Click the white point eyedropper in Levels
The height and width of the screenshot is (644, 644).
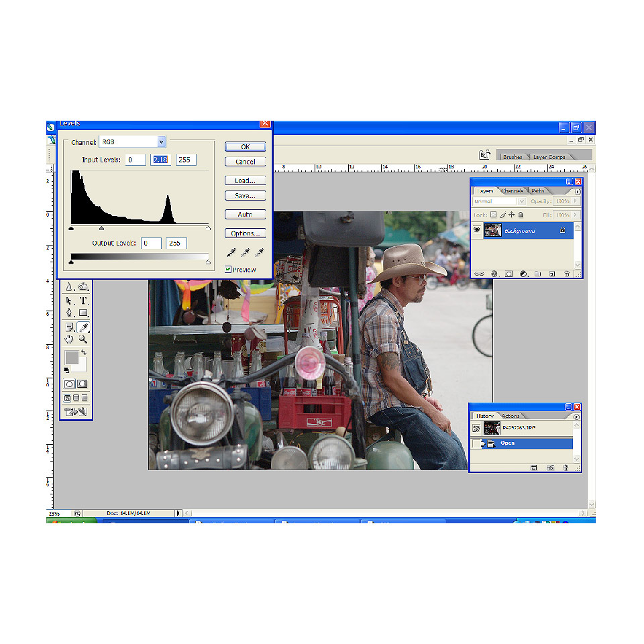[258, 253]
